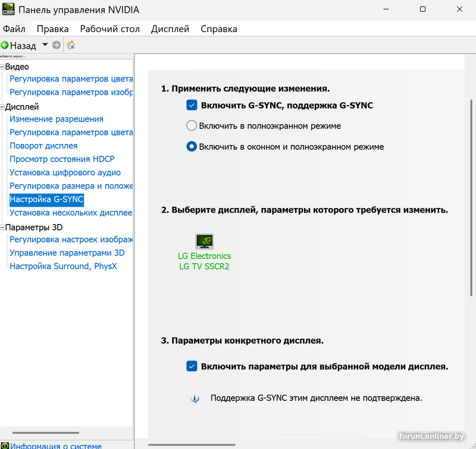Minimize the NVIDIA Control Panel window

coord(386,9)
